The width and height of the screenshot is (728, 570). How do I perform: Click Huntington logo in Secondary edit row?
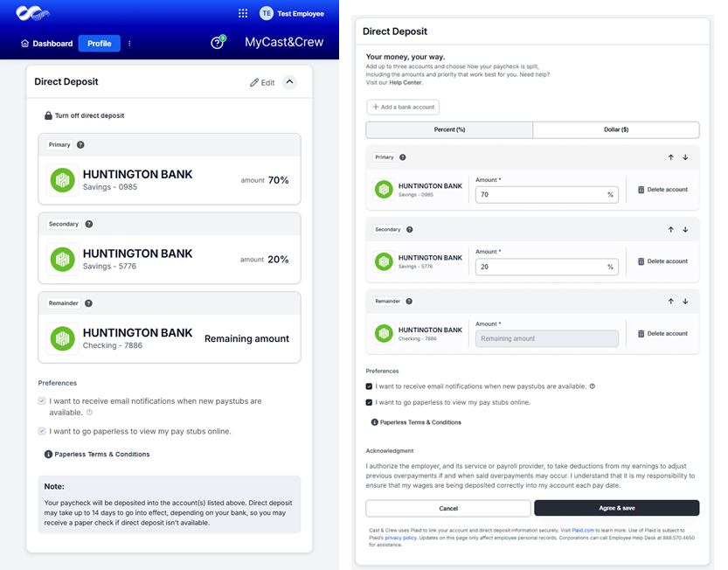[384, 261]
